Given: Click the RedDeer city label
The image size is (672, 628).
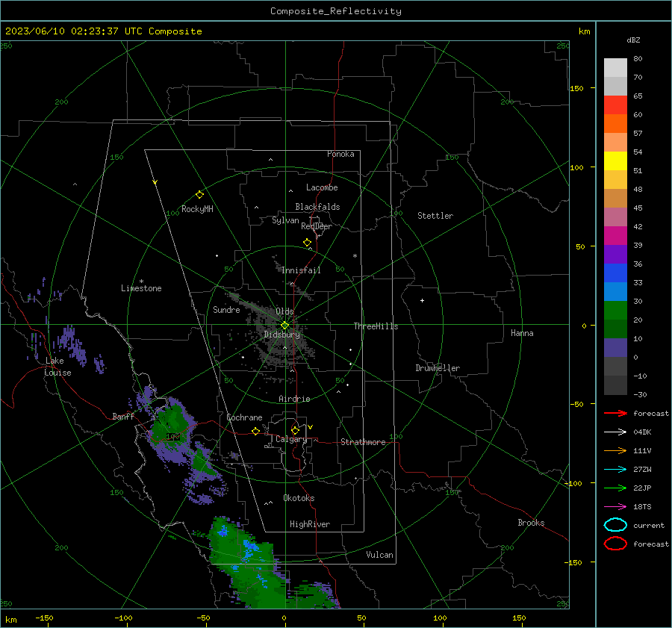Looking at the screenshot, I should pos(317,226).
